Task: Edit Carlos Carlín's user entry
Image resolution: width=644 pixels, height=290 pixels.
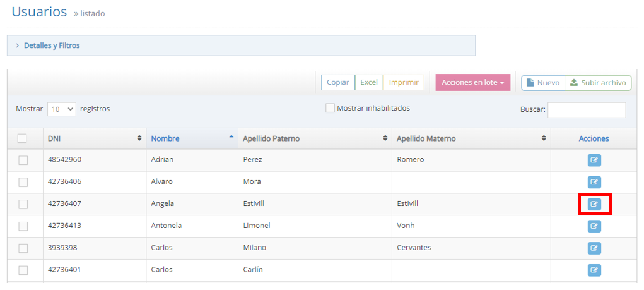Action: 594,270
